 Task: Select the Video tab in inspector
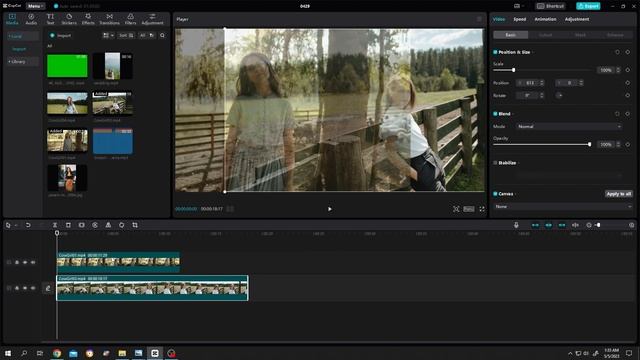[x=499, y=19]
